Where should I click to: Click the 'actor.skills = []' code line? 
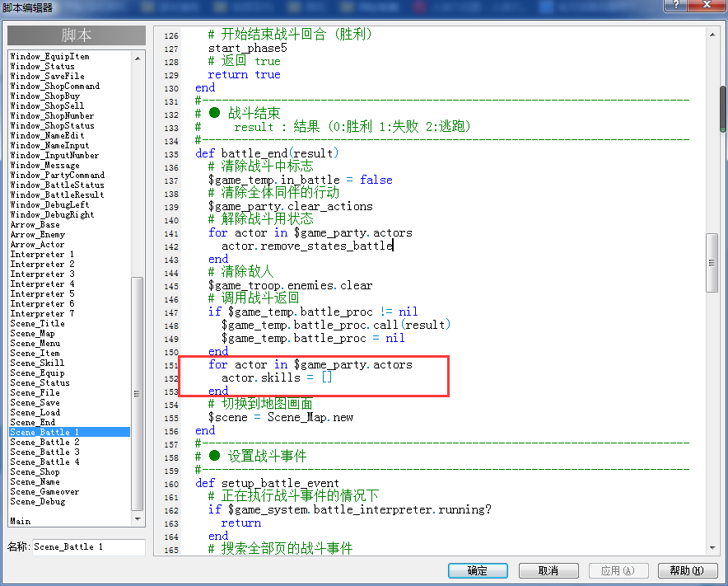coord(277,377)
